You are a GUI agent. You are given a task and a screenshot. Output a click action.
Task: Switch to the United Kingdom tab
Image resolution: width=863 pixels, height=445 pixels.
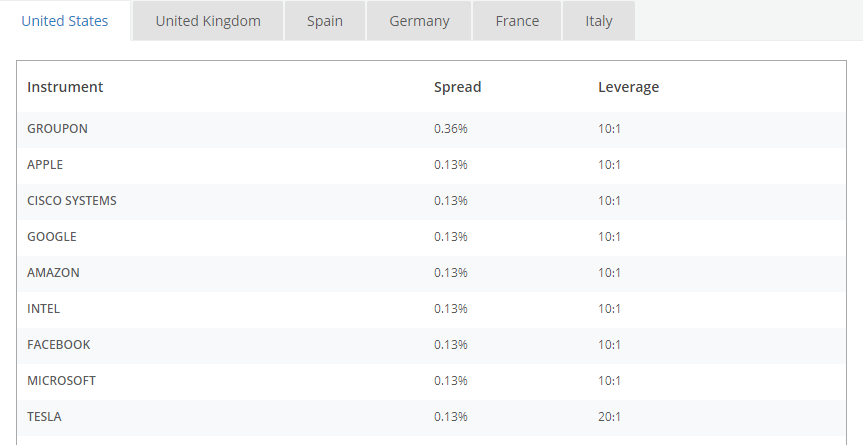(x=208, y=21)
